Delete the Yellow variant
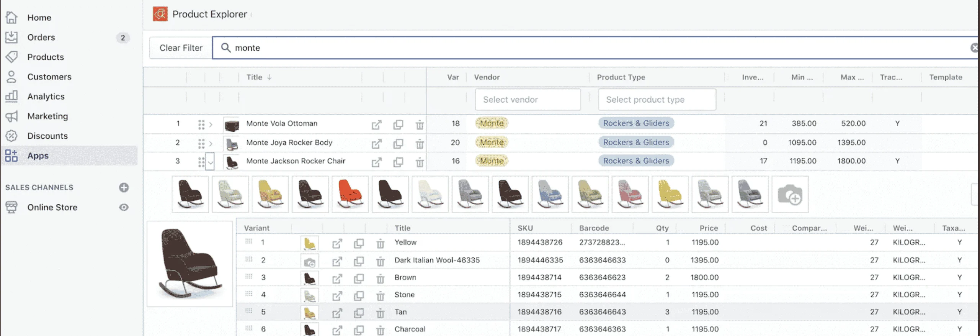 (x=380, y=244)
